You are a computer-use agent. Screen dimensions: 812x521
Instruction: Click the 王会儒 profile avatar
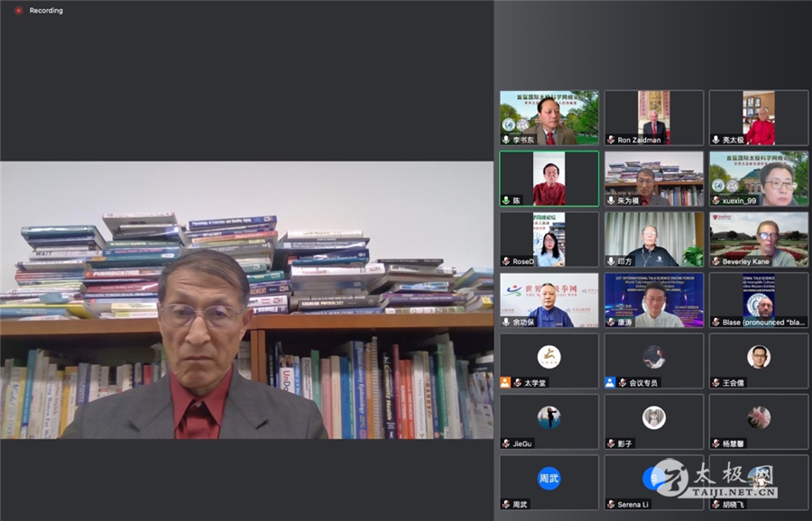click(x=759, y=357)
